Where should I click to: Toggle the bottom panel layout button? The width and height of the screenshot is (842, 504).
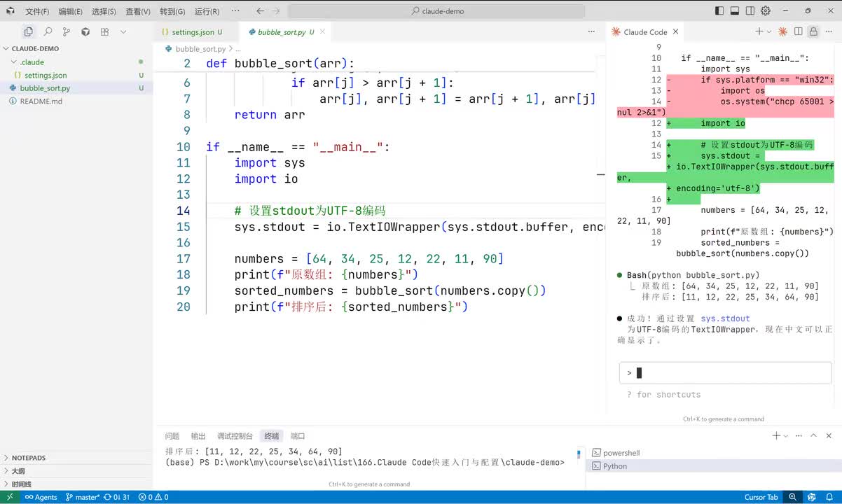point(735,11)
